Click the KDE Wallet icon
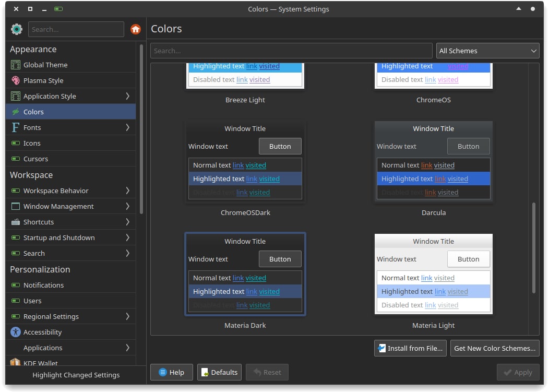Image resolution: width=549 pixels, height=392 pixels. (16, 362)
